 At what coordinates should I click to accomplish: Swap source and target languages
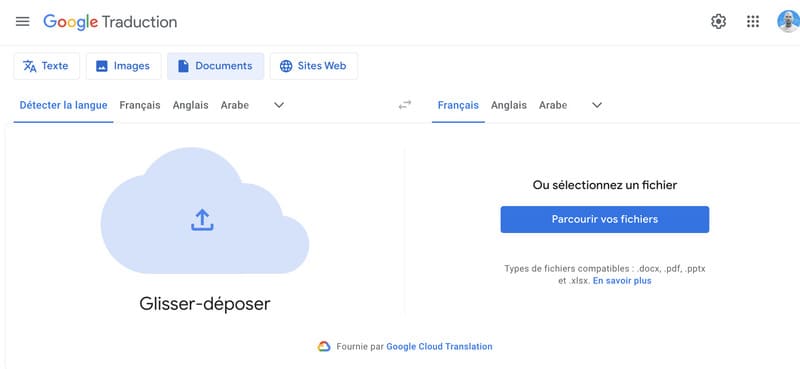(x=405, y=105)
